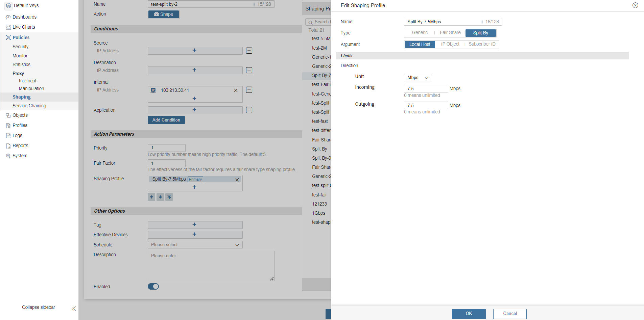Click the Incoming limit input field

(426, 88)
